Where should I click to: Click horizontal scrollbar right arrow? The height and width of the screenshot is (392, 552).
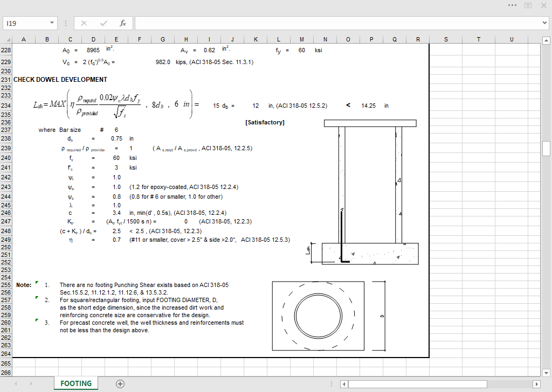[x=536, y=384]
